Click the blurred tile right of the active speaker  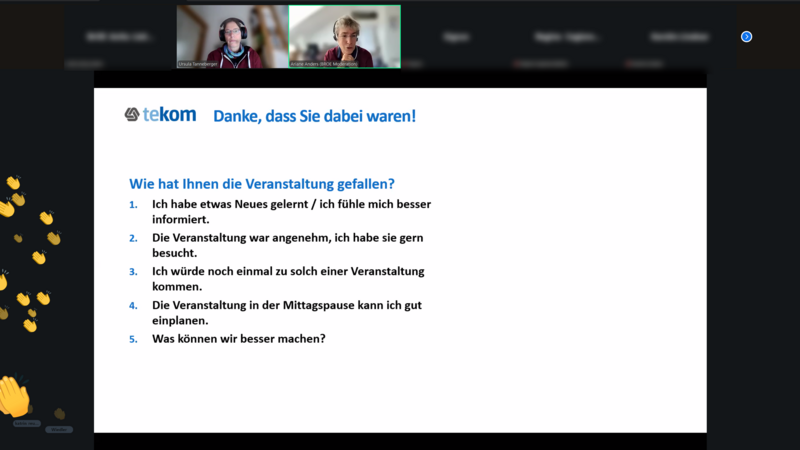[x=457, y=37]
